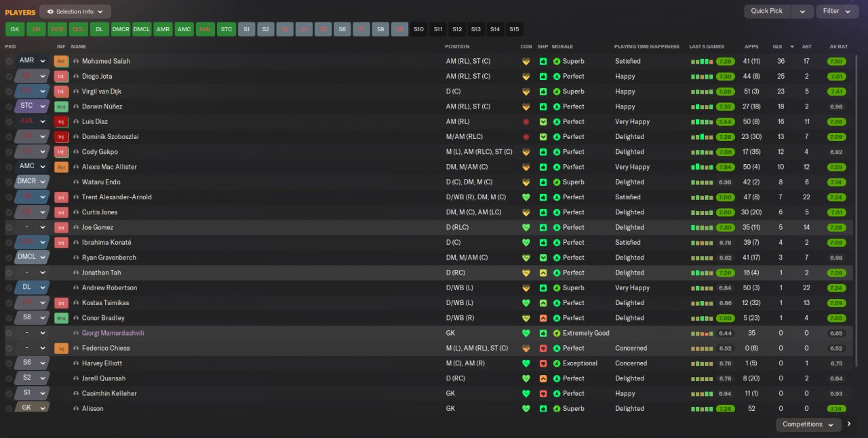868x438 pixels.
Task: Click Mac Allister's 7.84 last game rating
Action: click(725, 167)
